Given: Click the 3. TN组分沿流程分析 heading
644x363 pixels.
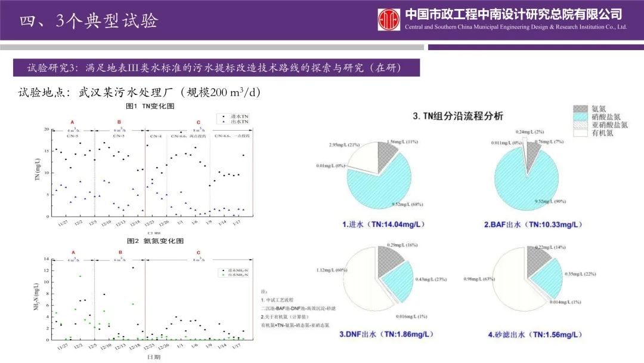Looking at the screenshot, I should (x=458, y=116).
